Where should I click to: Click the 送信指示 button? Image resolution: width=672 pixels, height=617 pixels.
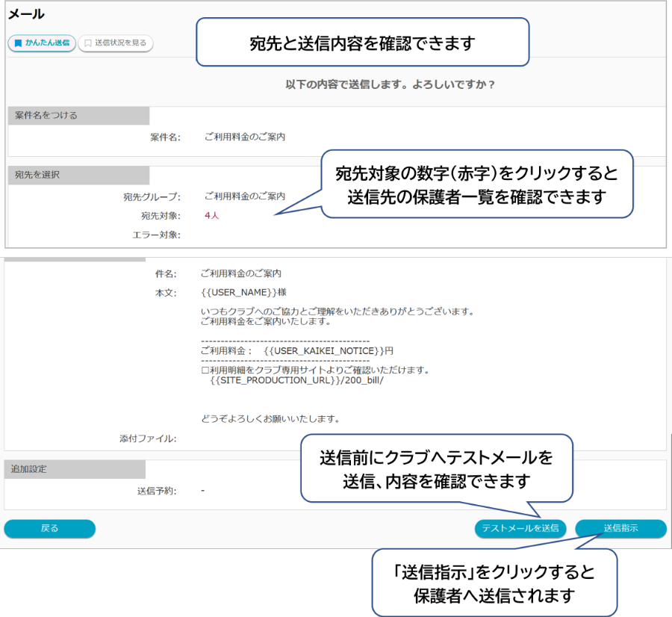(x=620, y=528)
